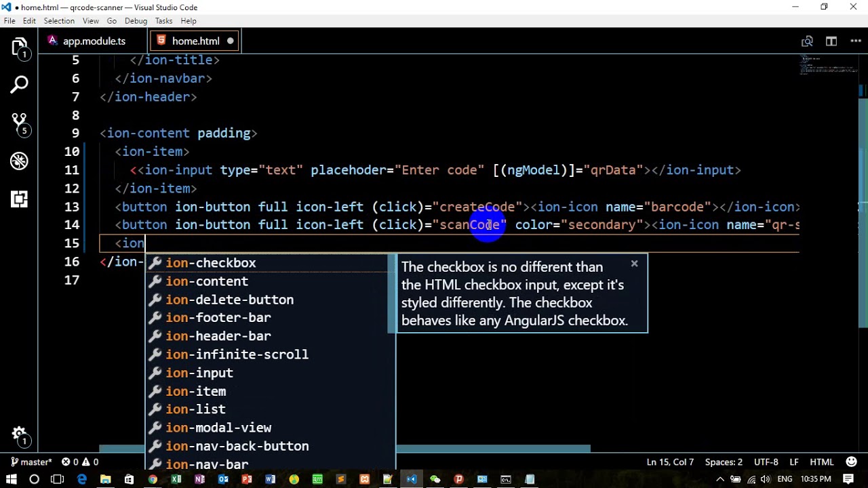Open the Selection menu
868x488 pixels.
pos(59,21)
